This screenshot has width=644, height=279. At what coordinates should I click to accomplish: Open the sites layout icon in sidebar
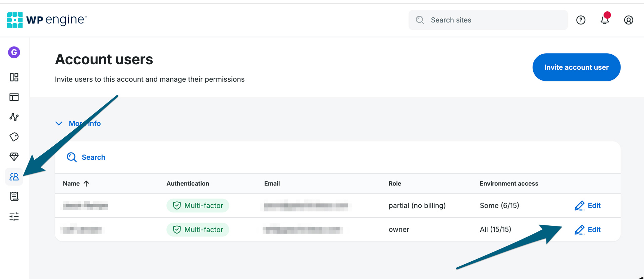[14, 97]
